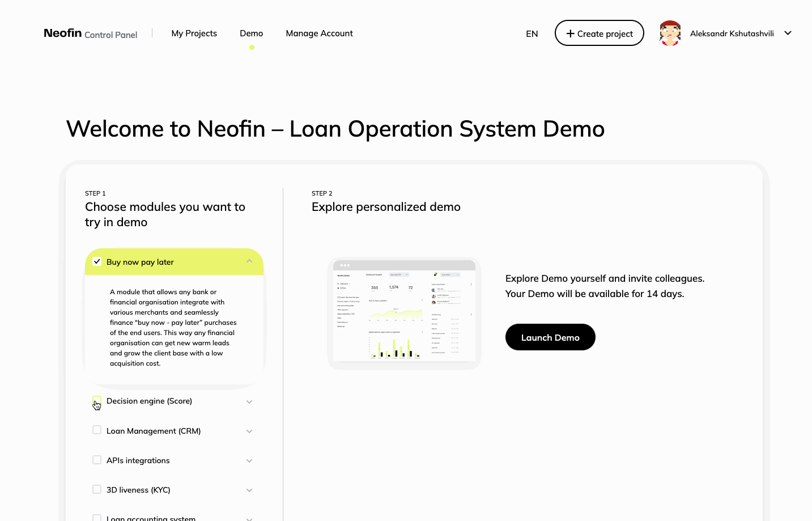Click the Neofin Control Panel logo

(90, 33)
